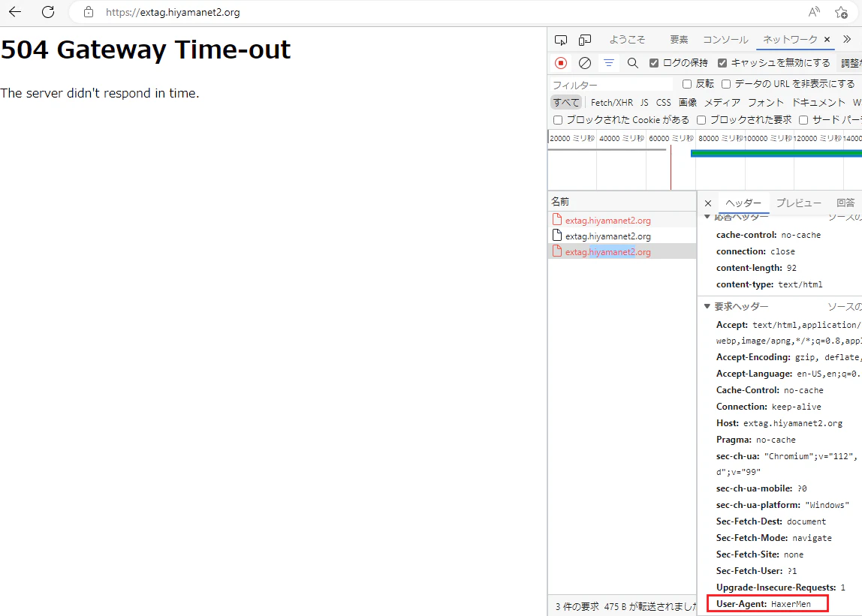The width and height of the screenshot is (862, 616).
Task: Click the sec-ch-ua-platform header
Action: [782, 505]
